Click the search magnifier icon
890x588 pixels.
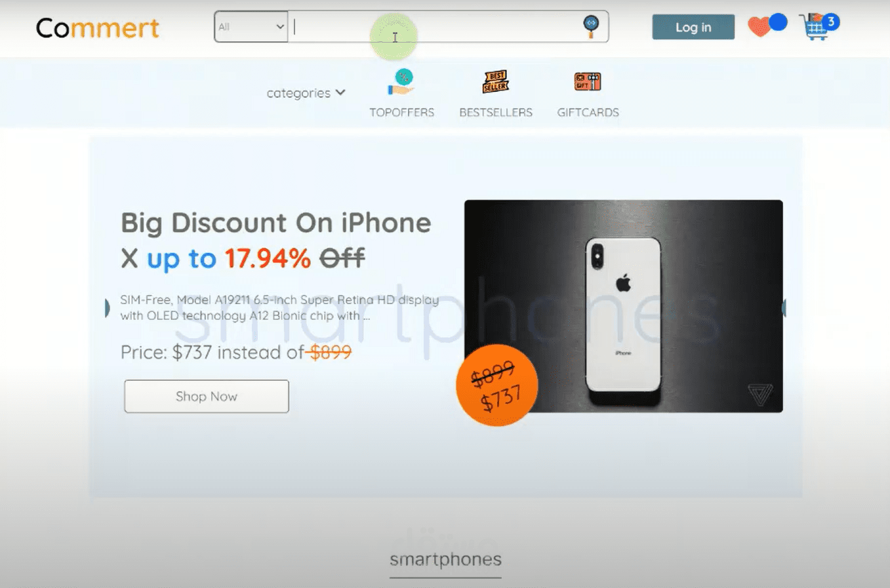point(591,26)
